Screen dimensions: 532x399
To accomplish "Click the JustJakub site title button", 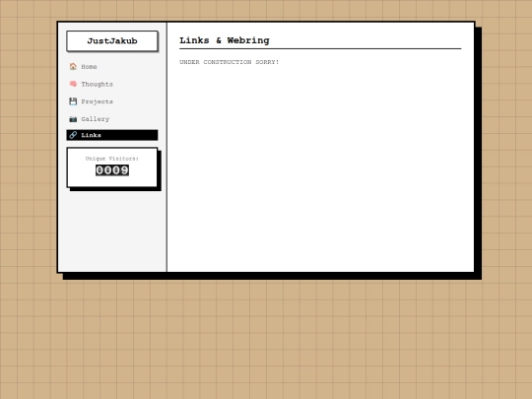I will click(x=112, y=41).
